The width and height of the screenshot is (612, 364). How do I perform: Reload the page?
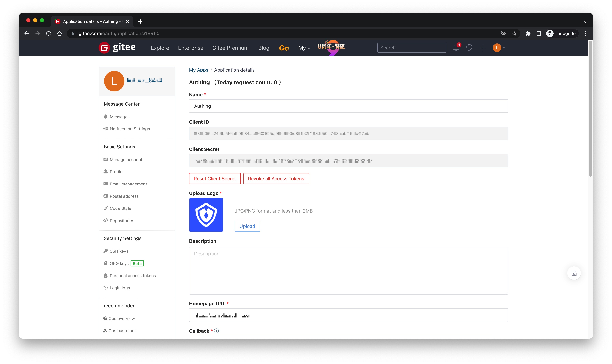[49, 34]
